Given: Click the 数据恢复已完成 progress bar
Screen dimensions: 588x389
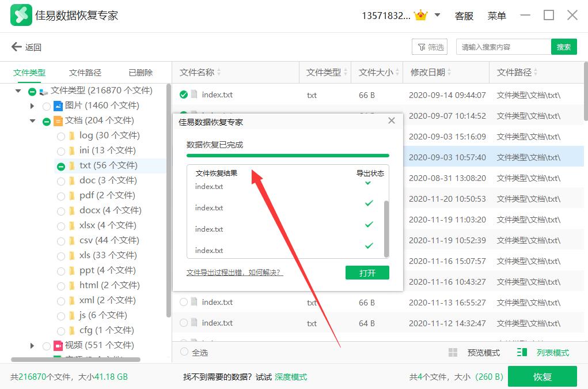Looking at the screenshot, I should click(x=287, y=155).
